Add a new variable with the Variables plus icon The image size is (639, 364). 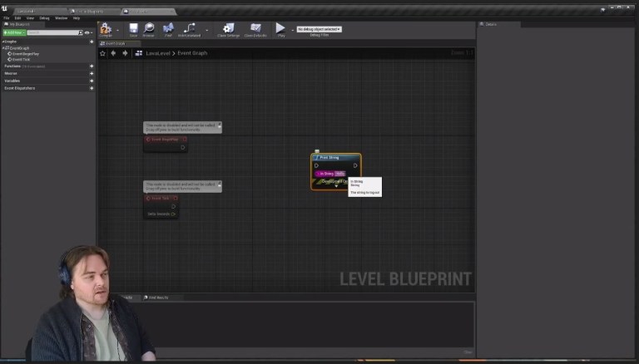click(x=92, y=81)
